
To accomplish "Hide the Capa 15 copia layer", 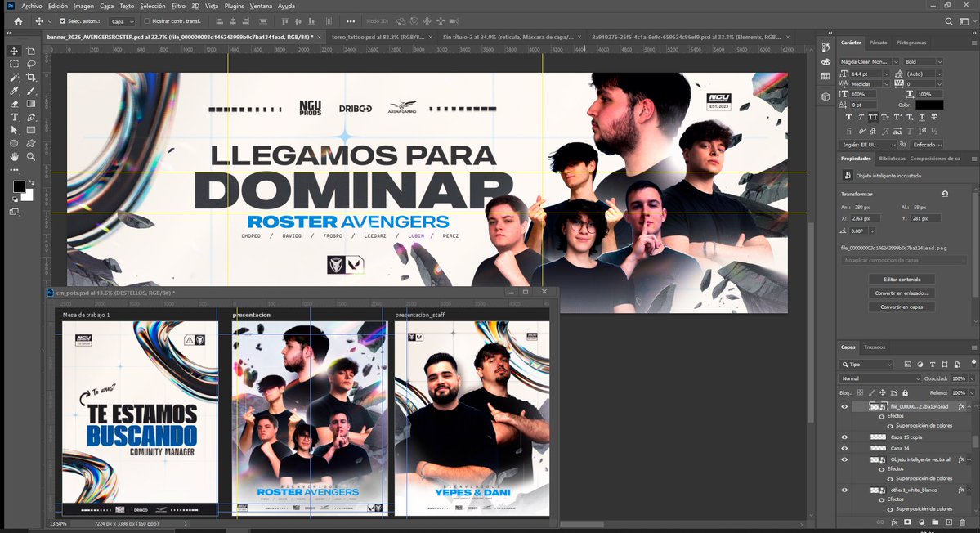I will click(x=844, y=437).
